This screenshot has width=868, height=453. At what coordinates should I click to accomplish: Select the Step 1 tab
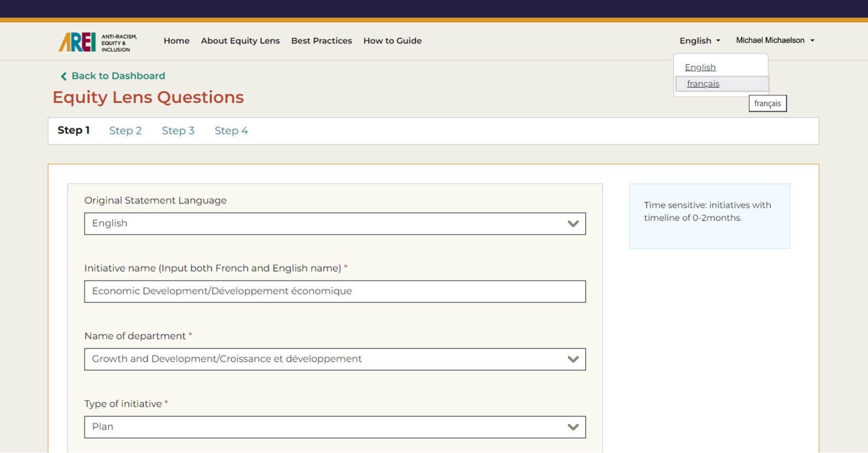pyautogui.click(x=73, y=131)
